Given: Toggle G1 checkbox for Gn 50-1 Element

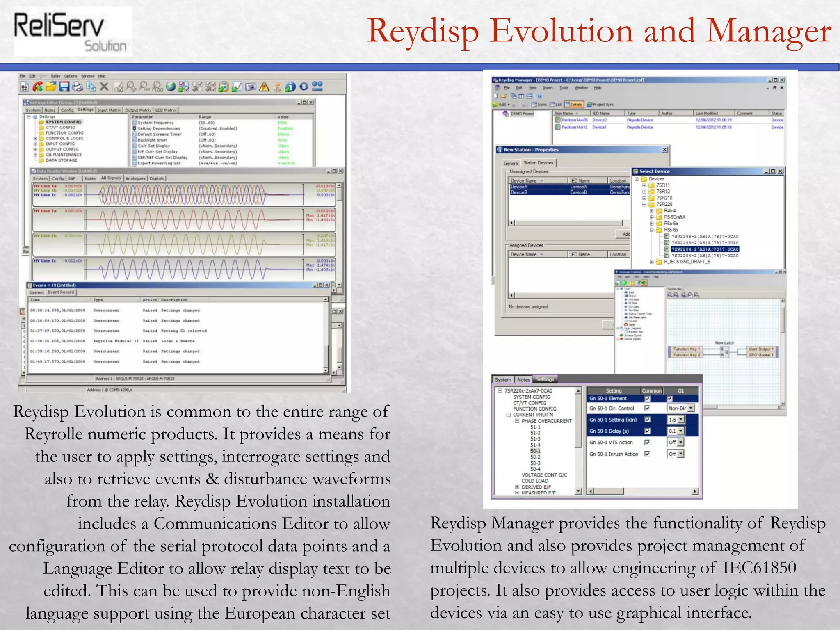Looking at the screenshot, I should click(x=669, y=398).
